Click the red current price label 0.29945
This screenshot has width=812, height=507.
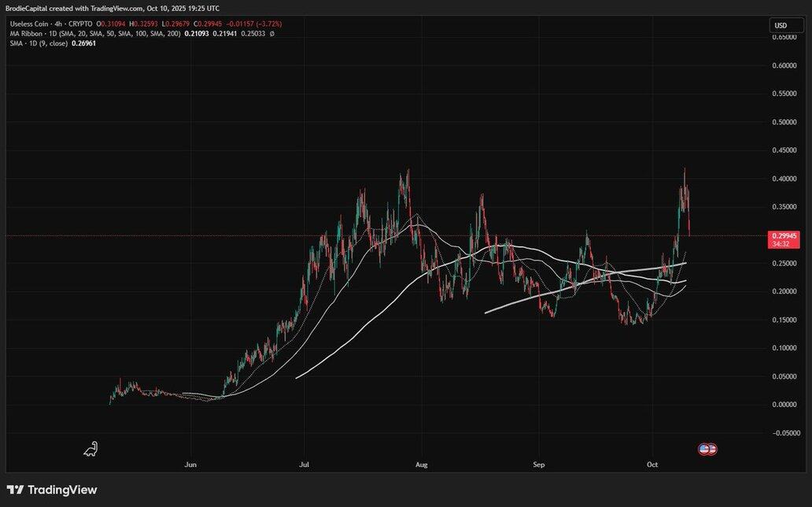785,235
